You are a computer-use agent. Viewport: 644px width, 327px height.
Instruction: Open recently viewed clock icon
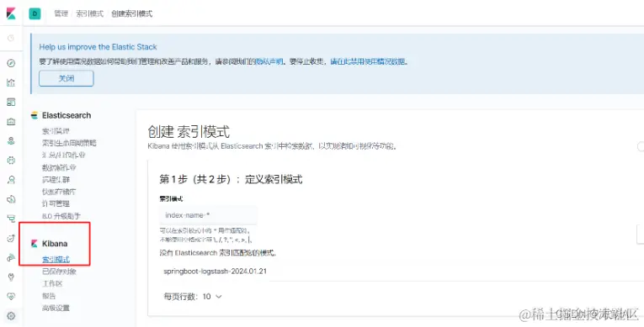pyautogui.click(x=11, y=38)
